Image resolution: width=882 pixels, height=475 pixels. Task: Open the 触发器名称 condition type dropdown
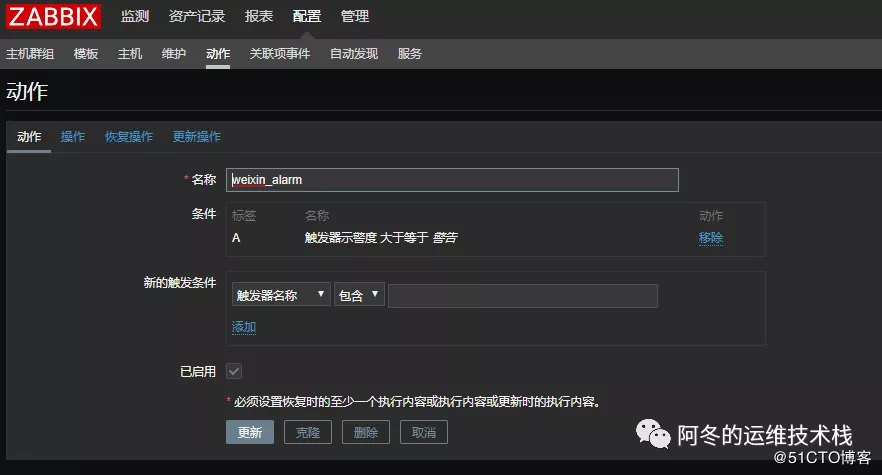(x=281, y=295)
